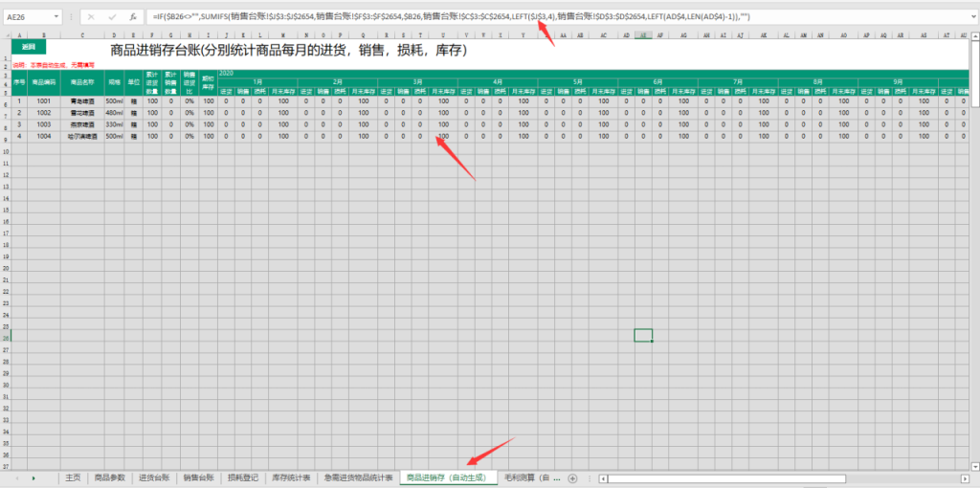The height and width of the screenshot is (488, 980).
Task: Click the green 返回 button
Action: click(29, 47)
